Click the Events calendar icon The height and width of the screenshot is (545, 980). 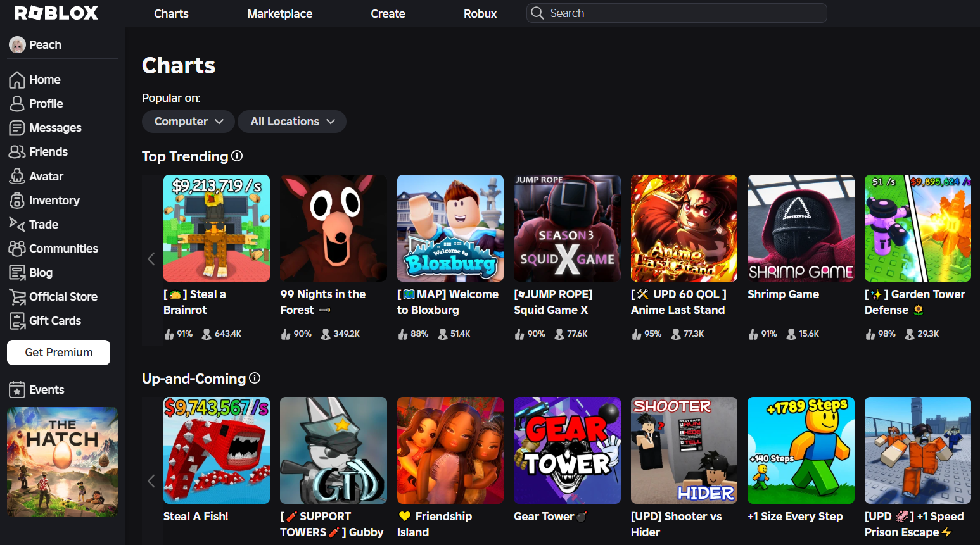(x=17, y=390)
